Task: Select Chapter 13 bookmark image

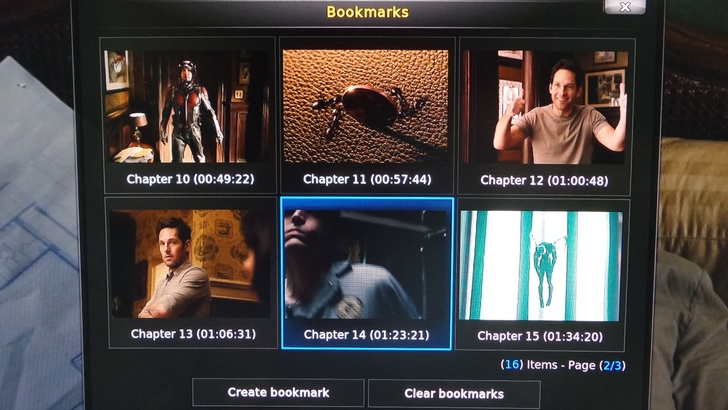Action: [190, 264]
